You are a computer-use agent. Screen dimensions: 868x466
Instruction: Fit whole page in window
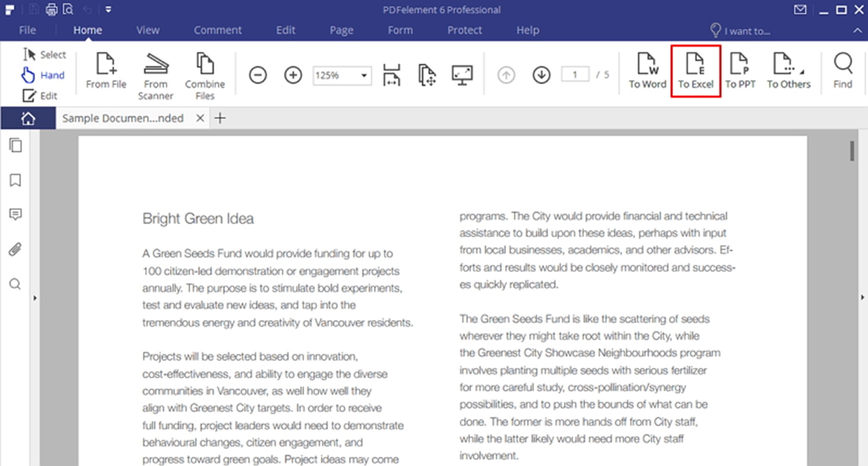[x=427, y=75]
